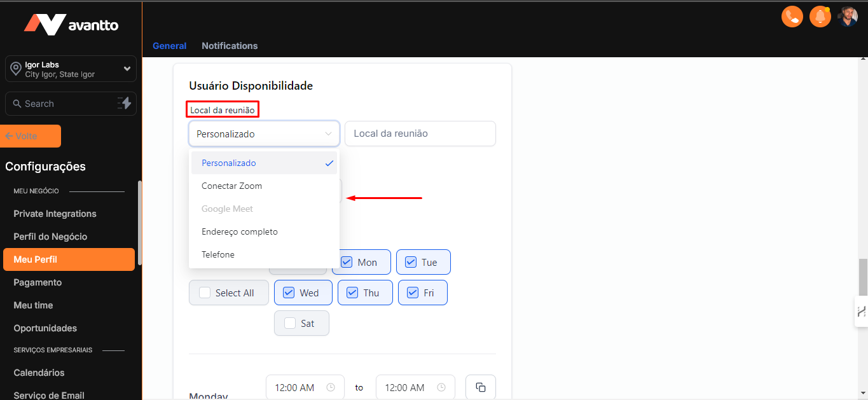
Task: Click the orange phone call icon
Action: click(792, 17)
